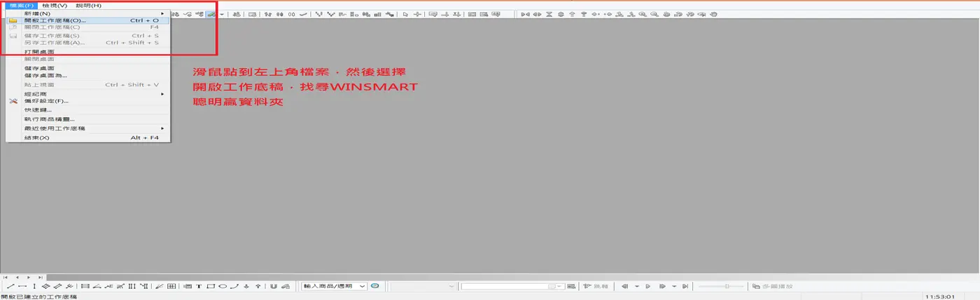Jump to first tab with bottom-left navigation arrow
The height and width of the screenshot is (300, 980).
click(x=6, y=278)
